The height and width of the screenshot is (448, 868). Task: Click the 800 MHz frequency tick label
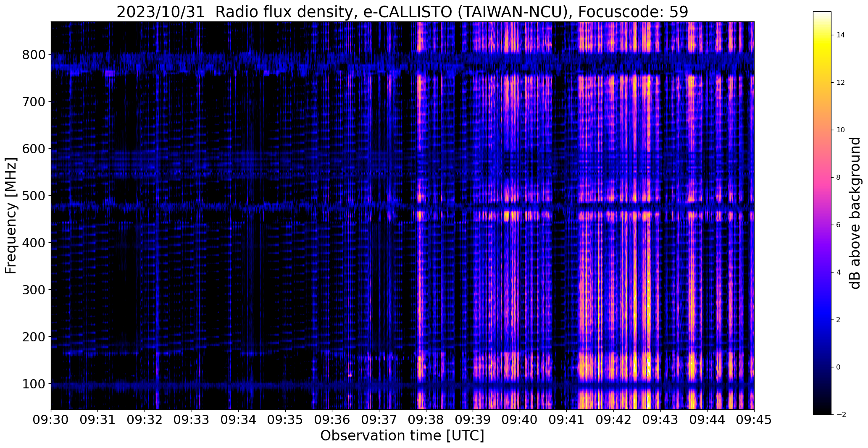(x=34, y=55)
